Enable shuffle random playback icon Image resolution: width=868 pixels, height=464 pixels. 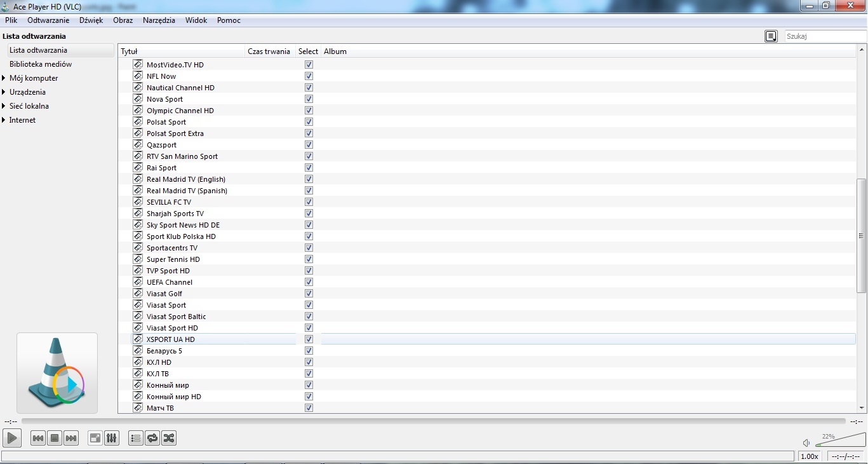[x=169, y=438]
